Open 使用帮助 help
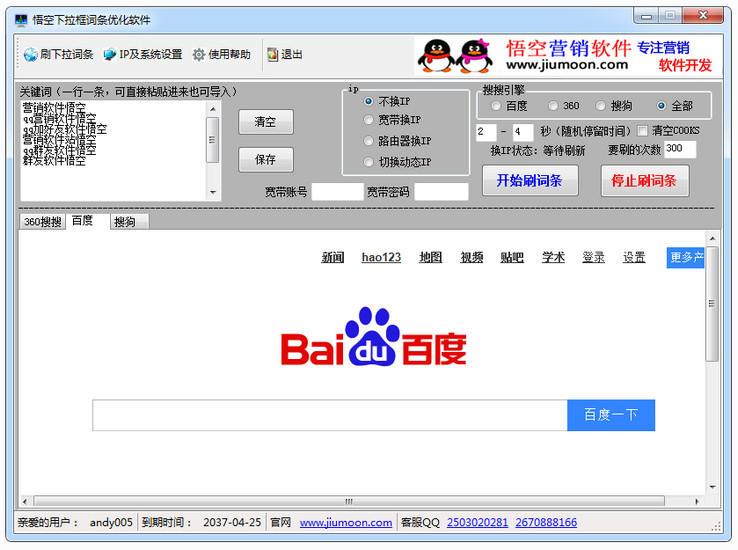This screenshot has width=738, height=550. click(221, 55)
